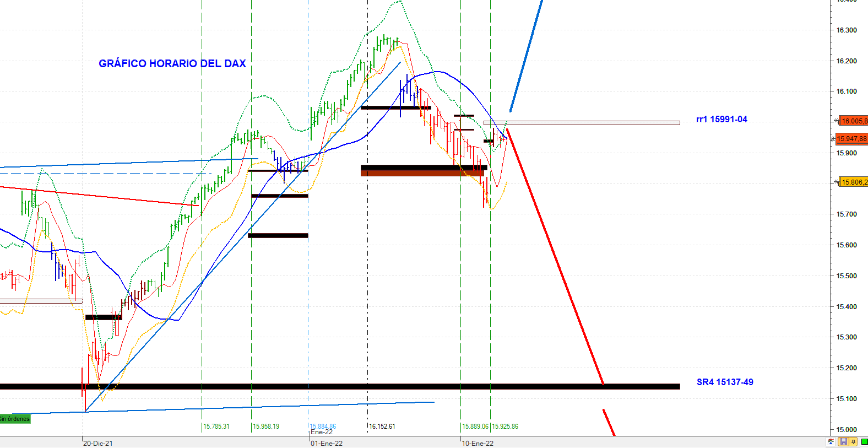Click the yellow pin icon beside the save icon
The width and height of the screenshot is (868, 448).
coord(853,442)
